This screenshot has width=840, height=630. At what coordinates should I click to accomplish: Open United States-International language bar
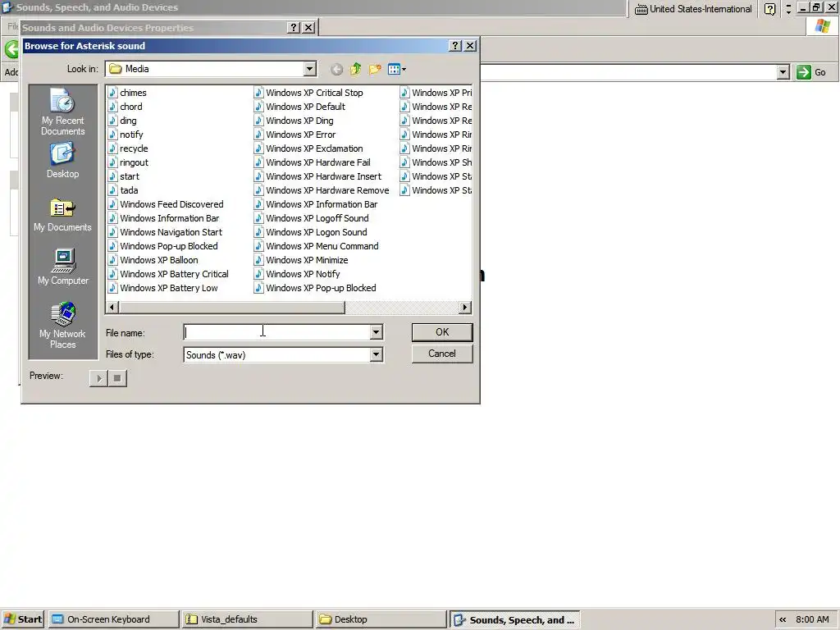click(694, 9)
